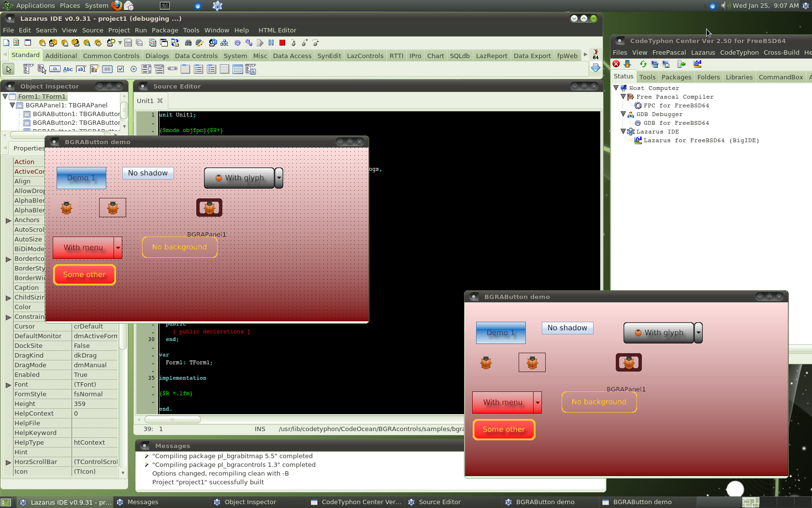Select the Unit1 editor tab
This screenshot has height=508, width=812.
[x=145, y=101]
